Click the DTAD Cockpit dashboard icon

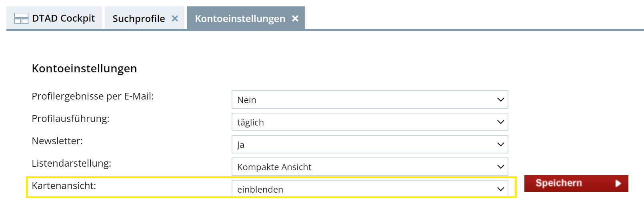pos(21,18)
